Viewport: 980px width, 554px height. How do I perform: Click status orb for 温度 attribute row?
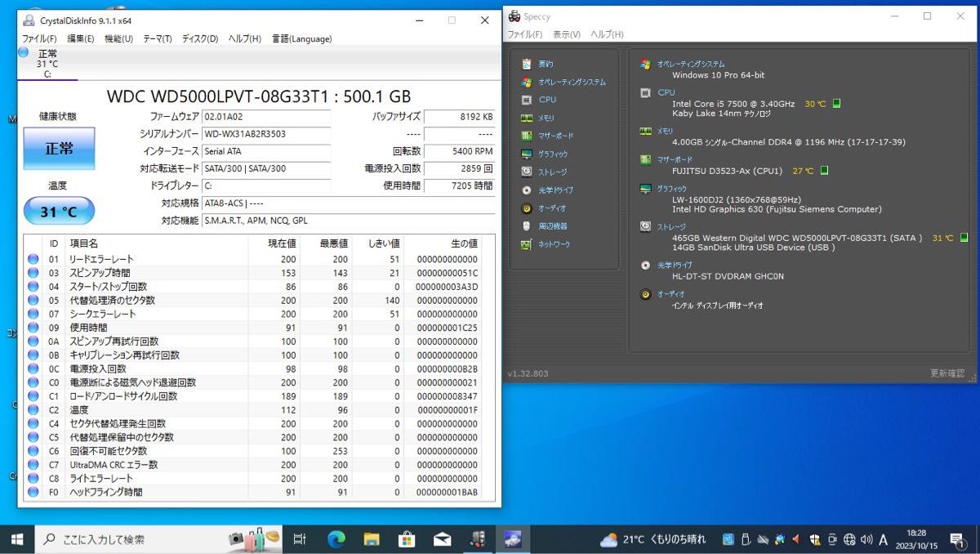click(33, 410)
